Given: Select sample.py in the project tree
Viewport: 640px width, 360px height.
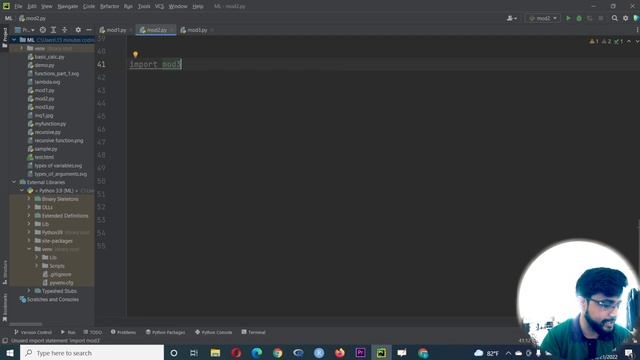Looking at the screenshot, I should [x=46, y=149].
